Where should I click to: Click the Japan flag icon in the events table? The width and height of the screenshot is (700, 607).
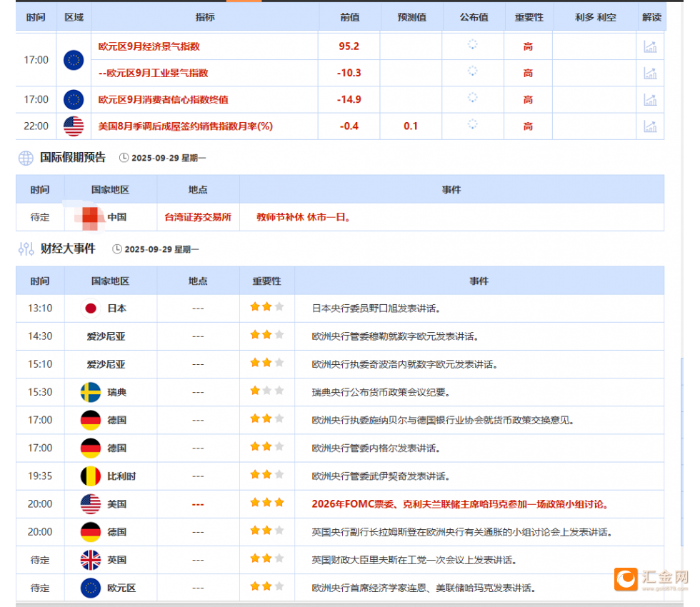91,308
